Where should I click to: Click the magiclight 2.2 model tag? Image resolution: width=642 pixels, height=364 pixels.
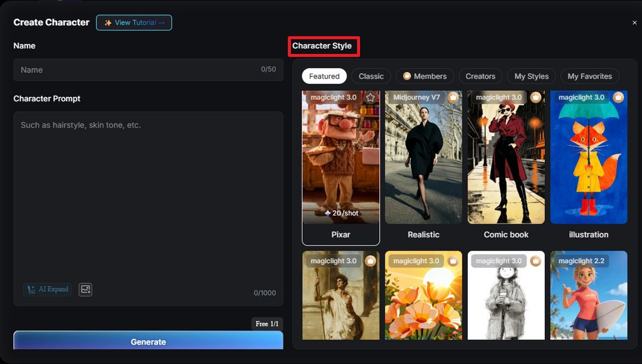pyautogui.click(x=581, y=261)
